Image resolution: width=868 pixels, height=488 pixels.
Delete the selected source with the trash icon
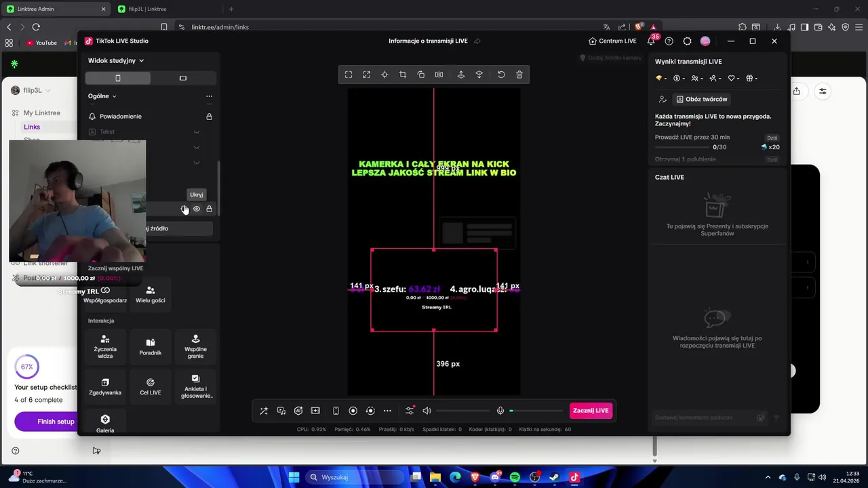519,75
